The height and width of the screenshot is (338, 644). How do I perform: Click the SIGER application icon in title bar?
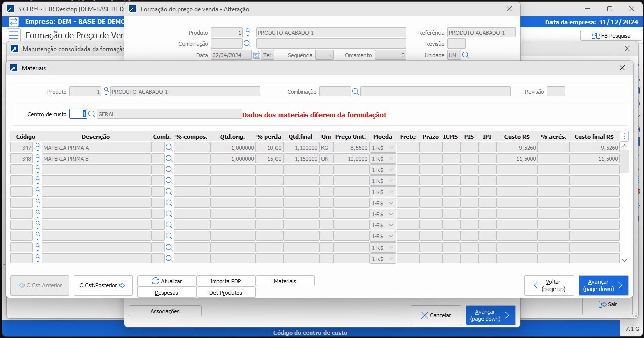pyautogui.click(x=10, y=9)
